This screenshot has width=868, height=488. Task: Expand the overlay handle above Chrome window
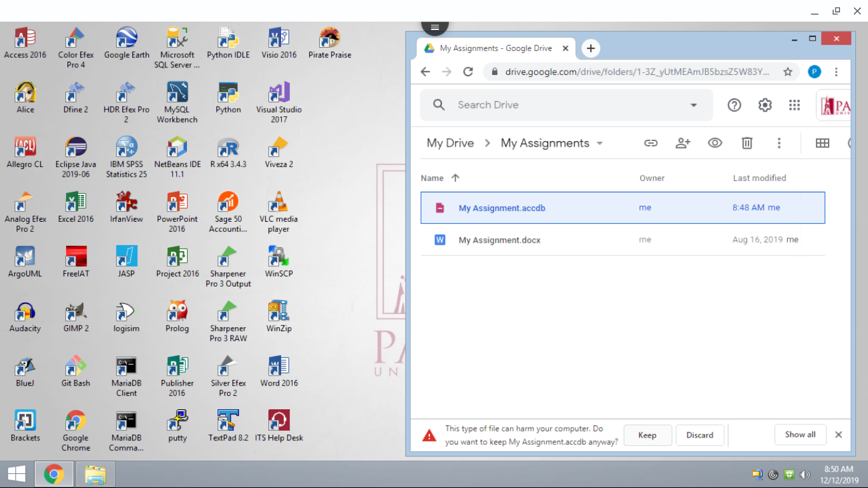(435, 27)
